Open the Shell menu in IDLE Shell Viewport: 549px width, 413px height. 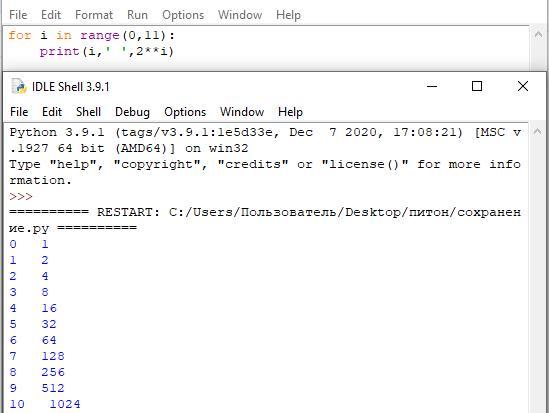89,112
